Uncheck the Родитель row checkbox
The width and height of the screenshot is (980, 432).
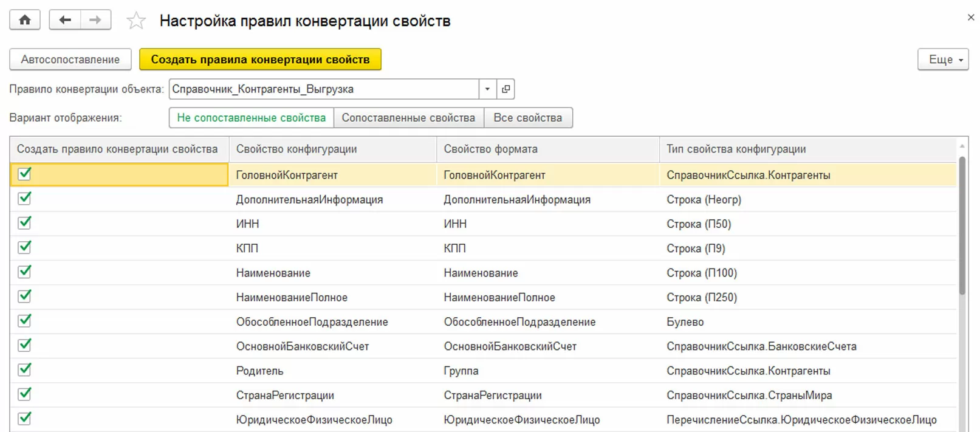point(24,369)
